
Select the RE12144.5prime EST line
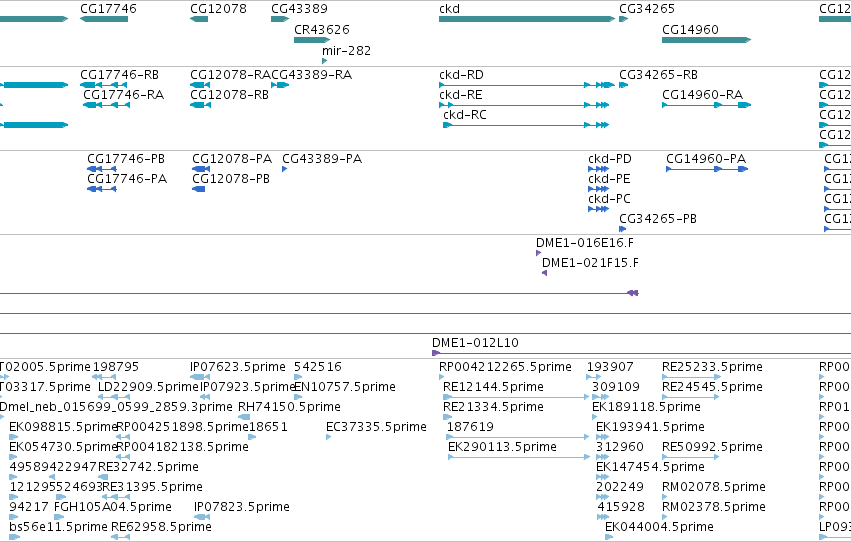point(516,397)
